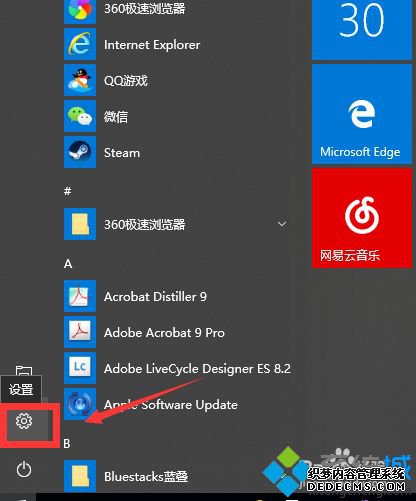Viewport: 416px width, 501px height.
Task: Expand the 360极速浏览器 folder chevron
Action: click(x=282, y=224)
